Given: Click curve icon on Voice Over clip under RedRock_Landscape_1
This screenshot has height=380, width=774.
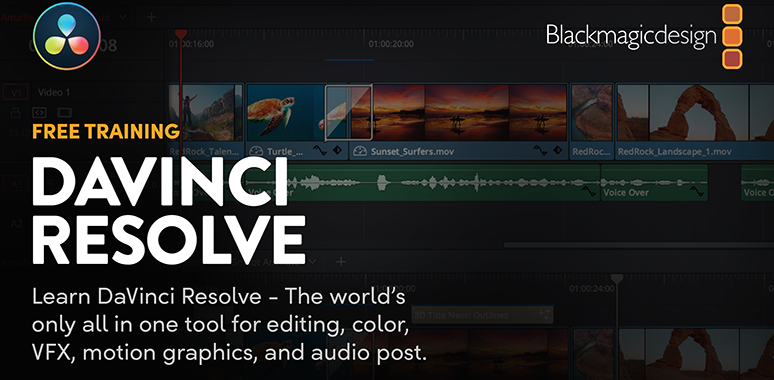Looking at the screenshot, I should point(697,191).
